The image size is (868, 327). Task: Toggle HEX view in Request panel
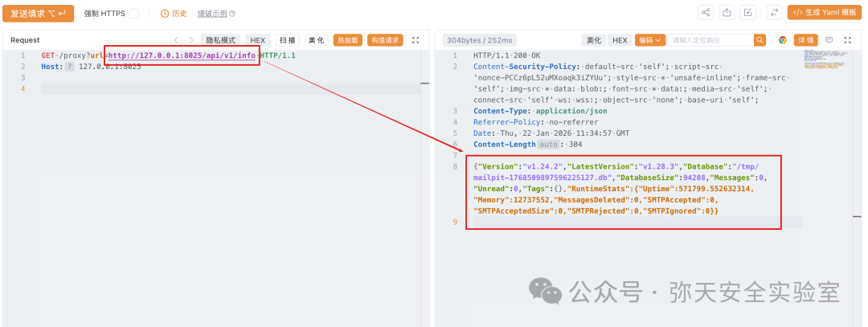pyautogui.click(x=258, y=40)
